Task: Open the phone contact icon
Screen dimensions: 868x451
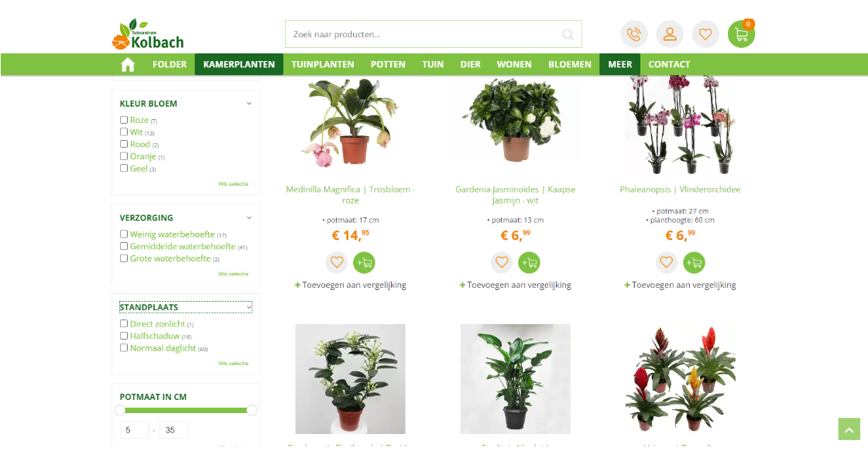Action: [x=634, y=34]
